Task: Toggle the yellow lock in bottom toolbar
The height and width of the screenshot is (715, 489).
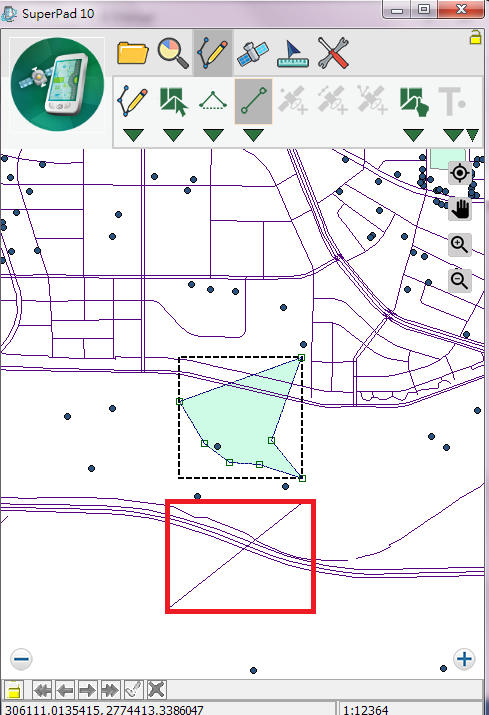Action: (x=14, y=689)
